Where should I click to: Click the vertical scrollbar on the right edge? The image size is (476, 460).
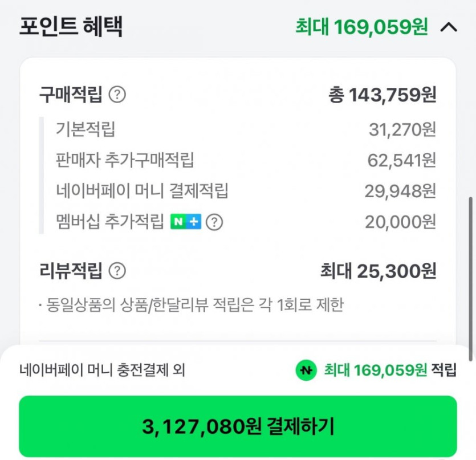click(470, 278)
